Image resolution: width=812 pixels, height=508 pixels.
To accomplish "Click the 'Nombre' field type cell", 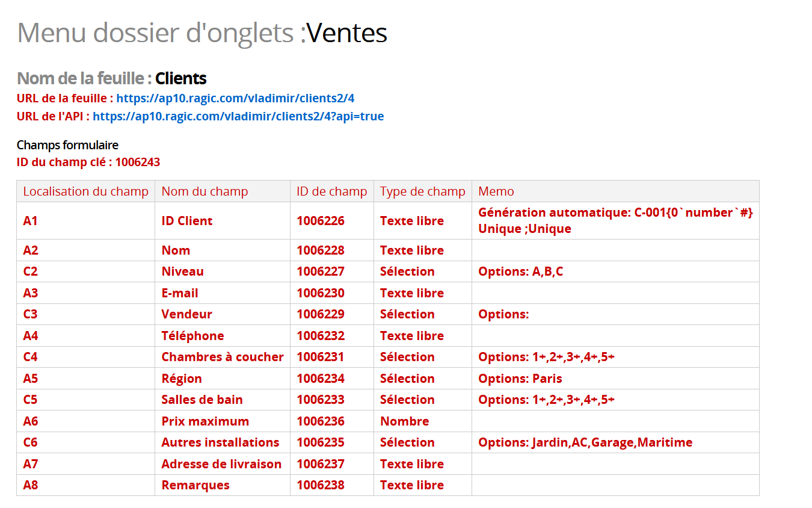I will [x=423, y=421].
